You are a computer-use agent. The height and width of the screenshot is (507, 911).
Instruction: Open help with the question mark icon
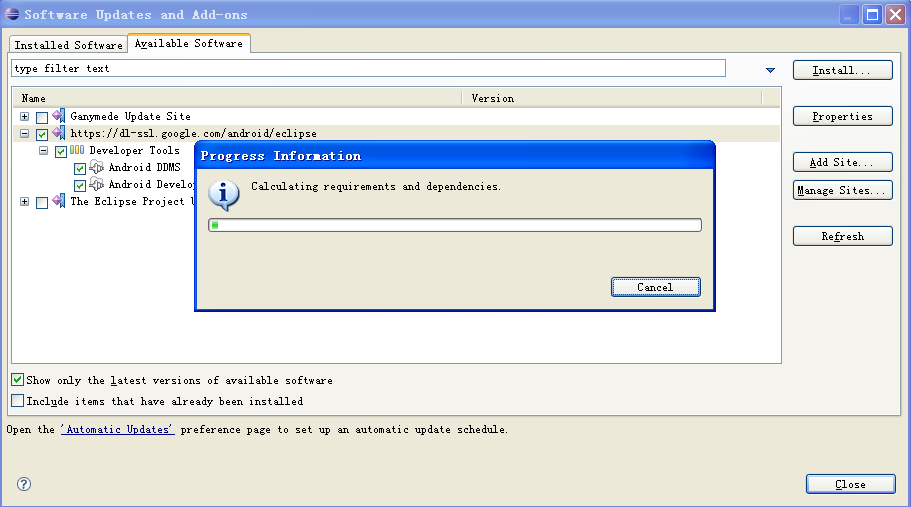(24, 484)
